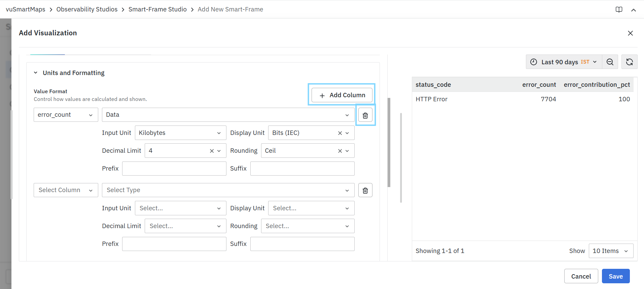Clear the decimal limit value 4
Image resolution: width=644 pixels, height=289 pixels.
(x=212, y=151)
